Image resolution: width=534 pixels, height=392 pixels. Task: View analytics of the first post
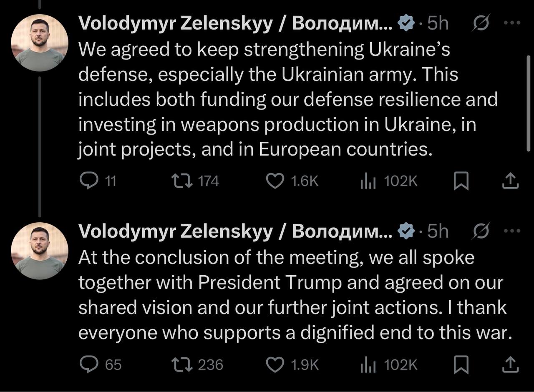(x=368, y=181)
